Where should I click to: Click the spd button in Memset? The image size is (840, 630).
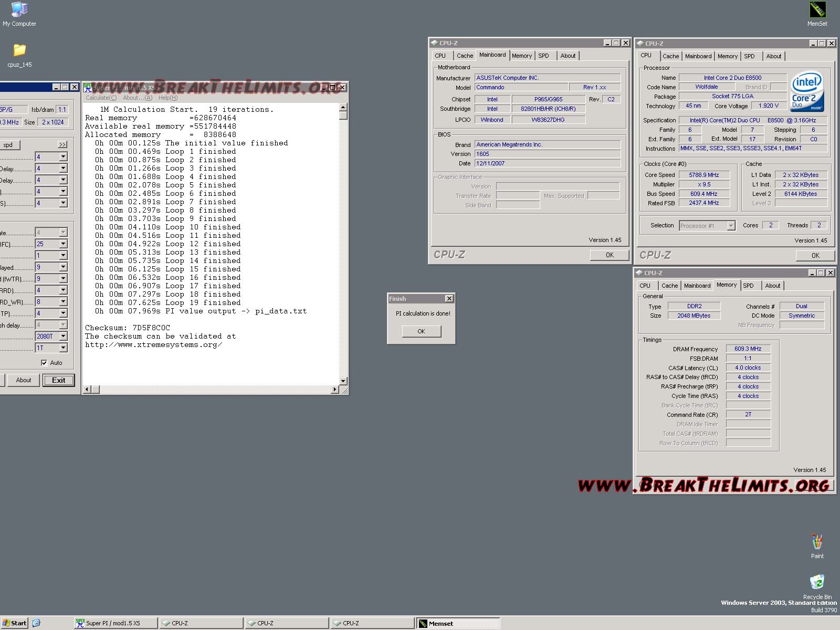pyautogui.click(x=8, y=145)
